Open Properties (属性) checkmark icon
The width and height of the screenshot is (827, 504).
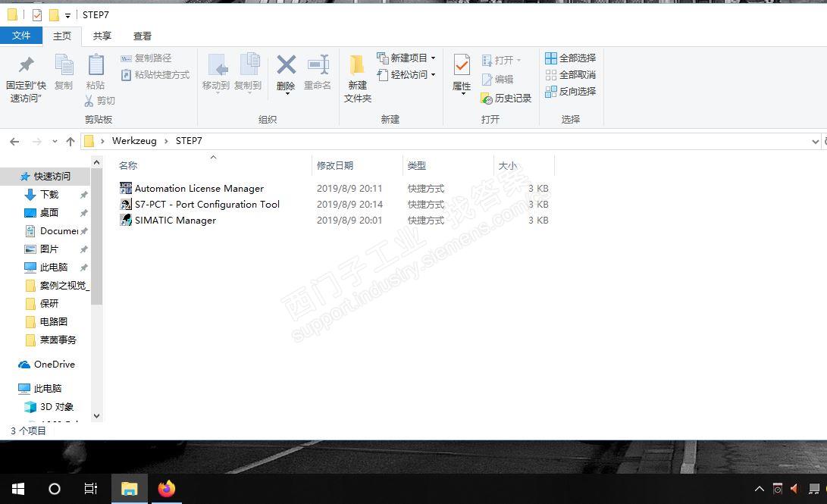point(462,65)
